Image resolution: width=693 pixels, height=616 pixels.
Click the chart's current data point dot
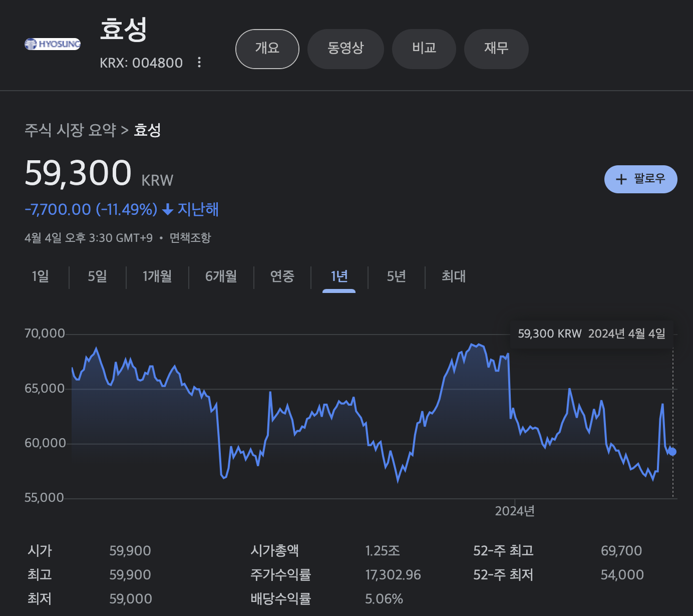672,452
